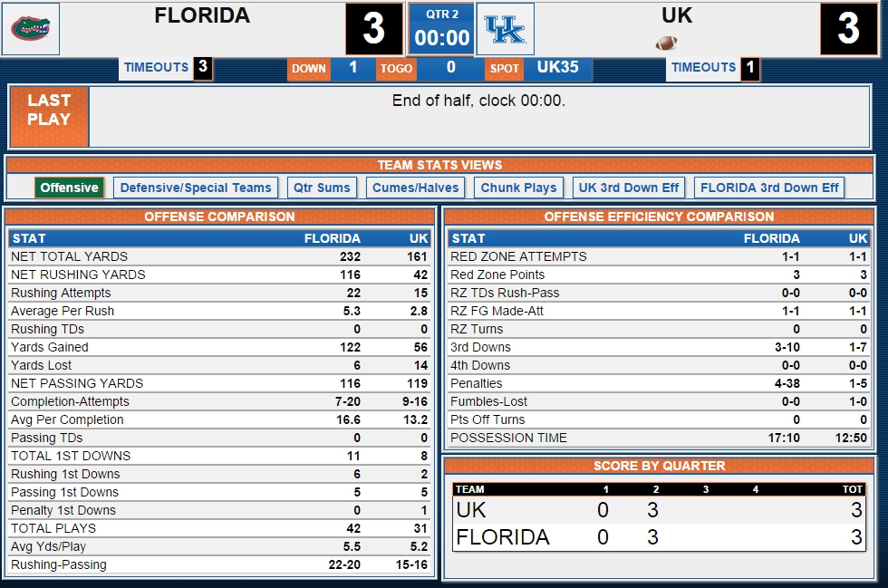Select the Offensive stats view
The height and width of the screenshot is (588, 888).
pos(69,188)
